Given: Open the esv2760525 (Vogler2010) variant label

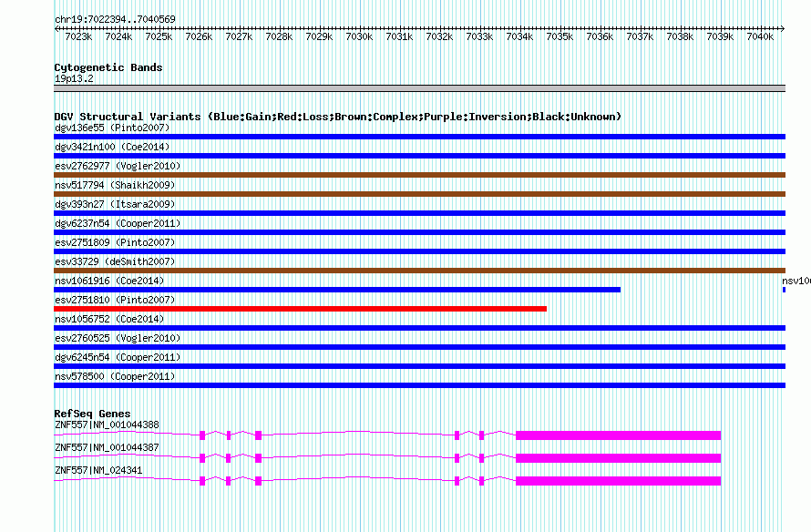Looking at the screenshot, I should pos(118,338).
